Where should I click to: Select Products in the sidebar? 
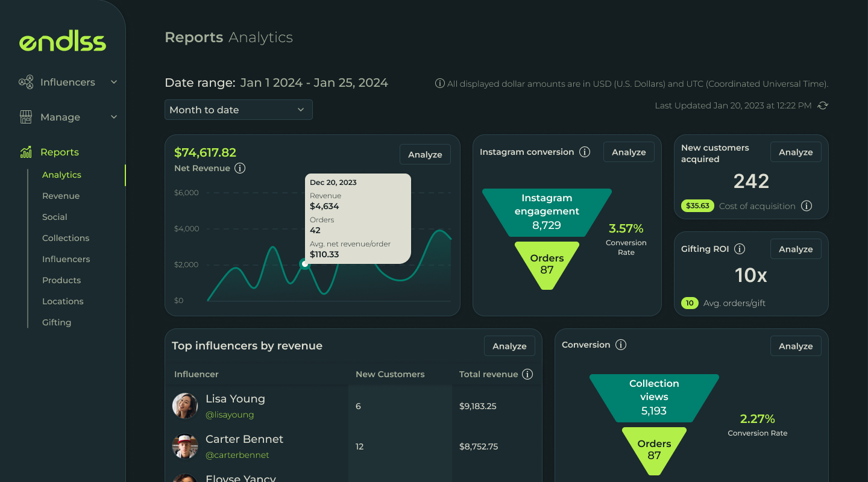pos(61,280)
